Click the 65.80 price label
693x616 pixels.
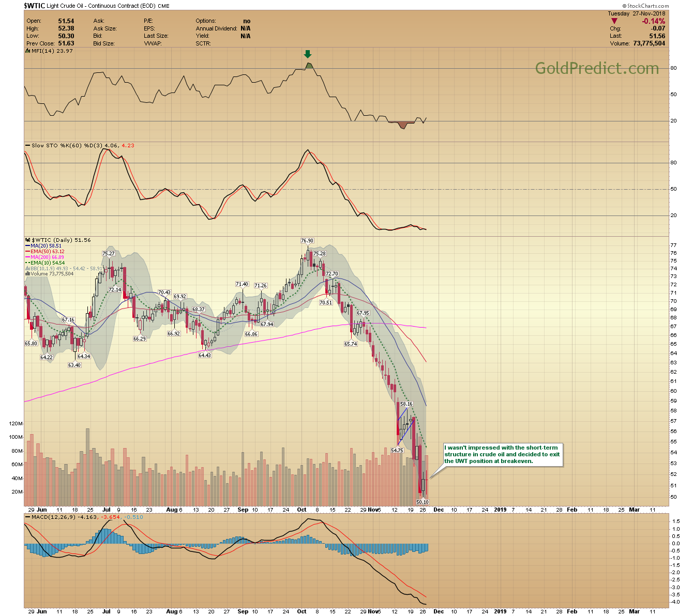click(x=31, y=344)
